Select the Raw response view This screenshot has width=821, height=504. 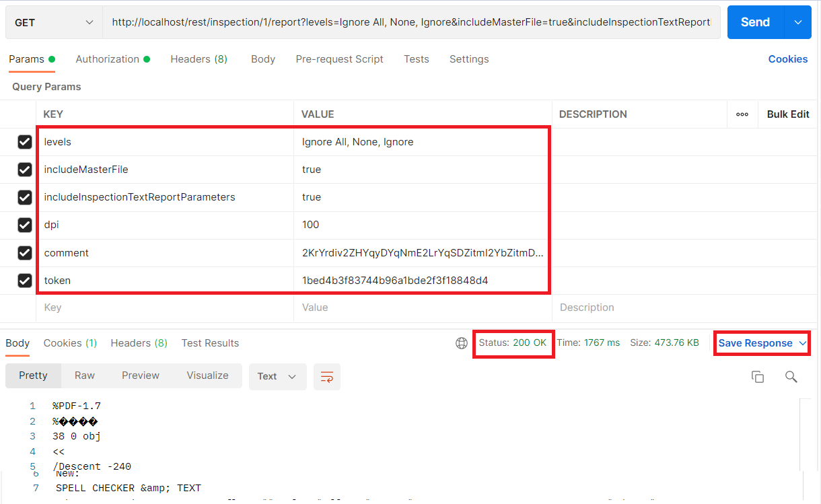pos(85,375)
